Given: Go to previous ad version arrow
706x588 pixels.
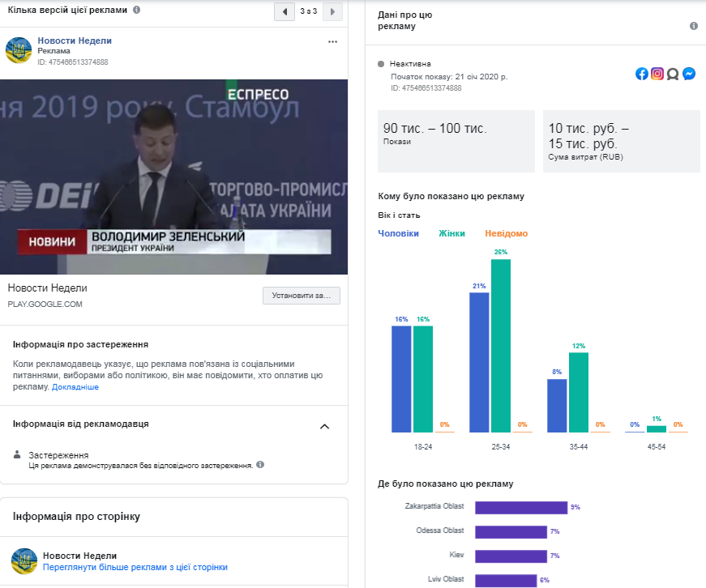Looking at the screenshot, I should pos(285,11).
